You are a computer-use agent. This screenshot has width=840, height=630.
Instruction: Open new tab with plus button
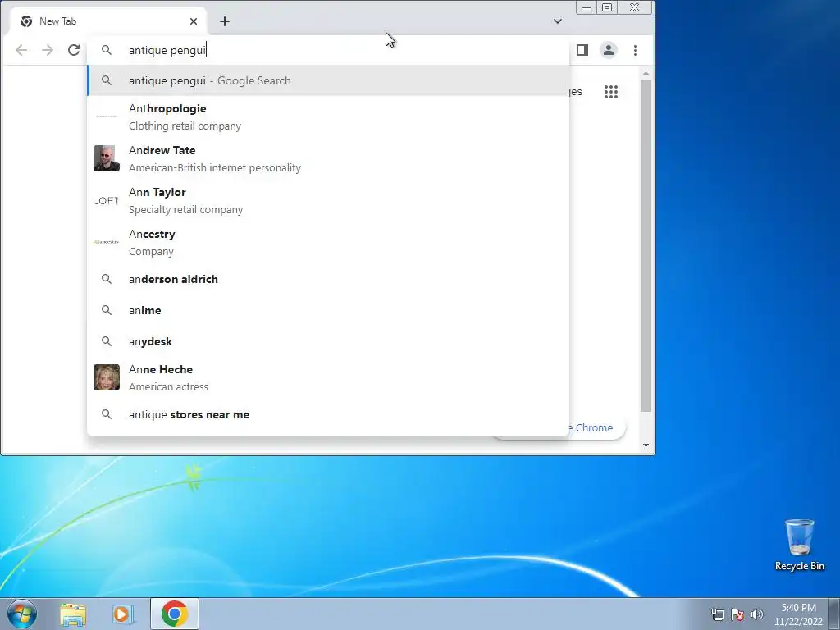coord(225,21)
